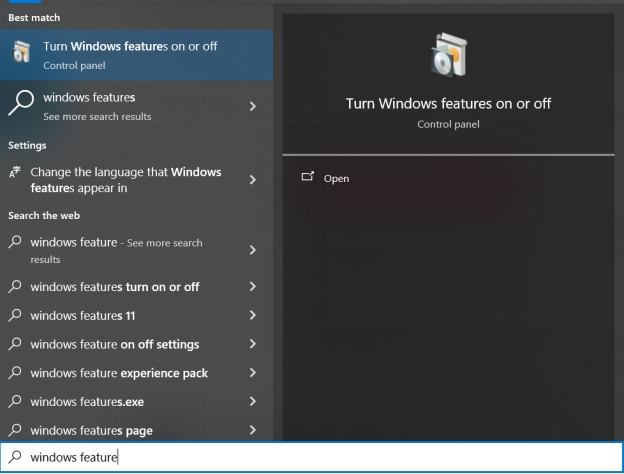624x474 pixels.
Task: Click the magnifier icon in the search box
Action: 15,456
